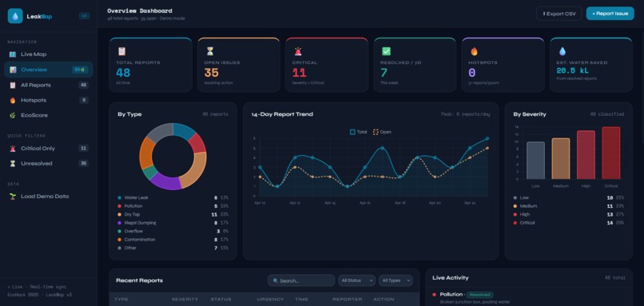Click the Hotspots card flame icon
The image size is (644, 306).
pyautogui.click(x=474, y=51)
